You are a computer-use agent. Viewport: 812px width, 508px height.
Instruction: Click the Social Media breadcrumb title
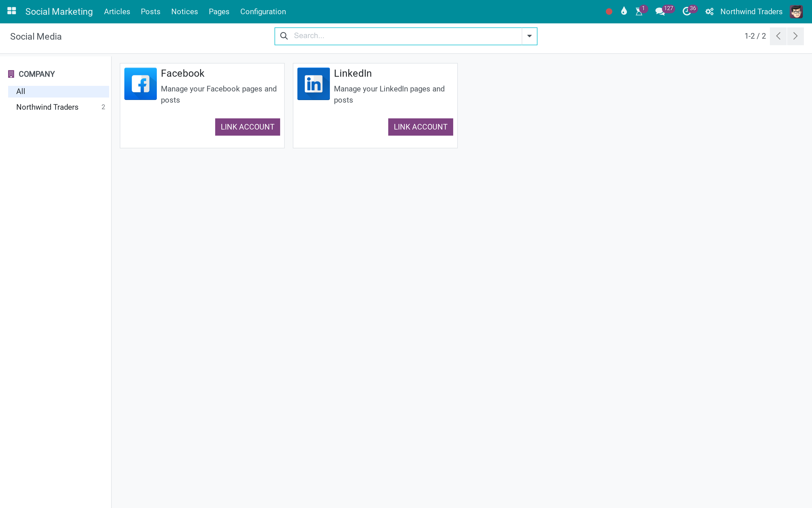[36, 37]
